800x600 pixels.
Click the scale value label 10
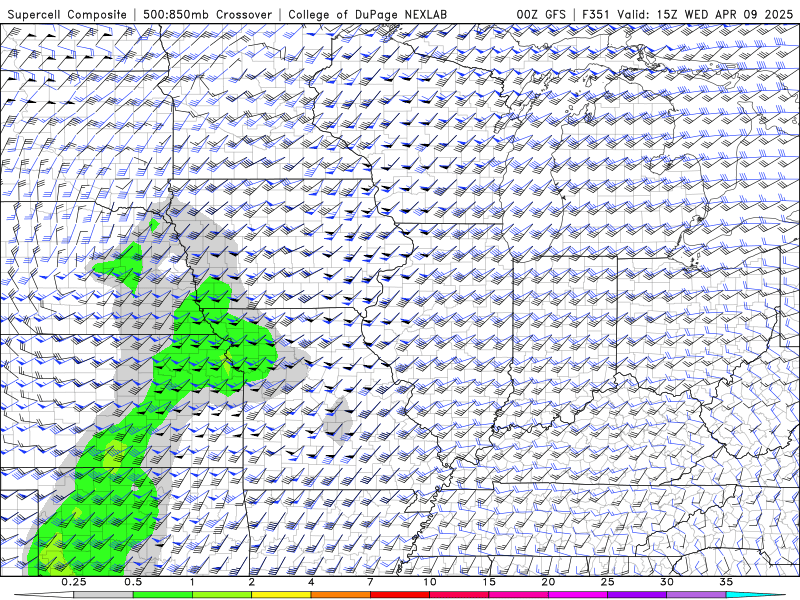[430, 582]
